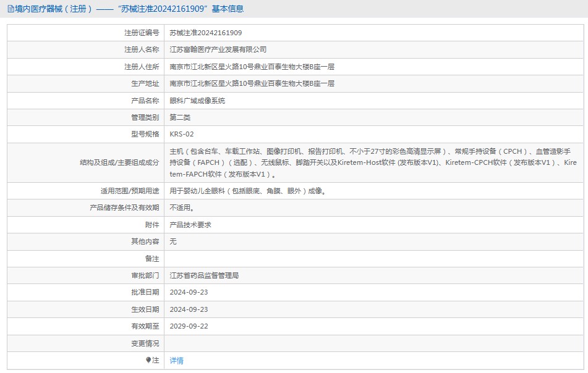Select registration number 苏械注准20242161909

206,32
